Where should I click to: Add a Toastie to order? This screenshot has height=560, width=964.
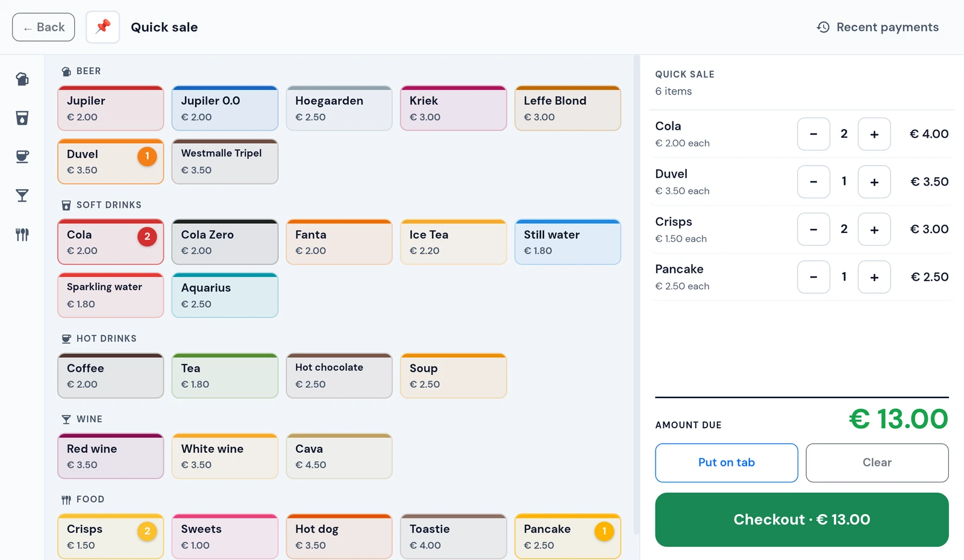(454, 537)
